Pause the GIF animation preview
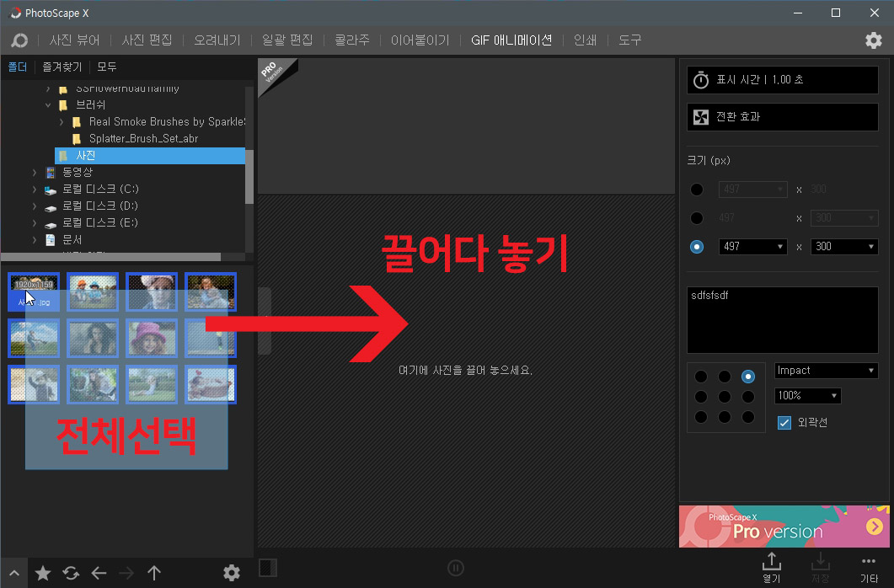Screen dimensions: 894x588 pyautogui.click(x=456, y=568)
